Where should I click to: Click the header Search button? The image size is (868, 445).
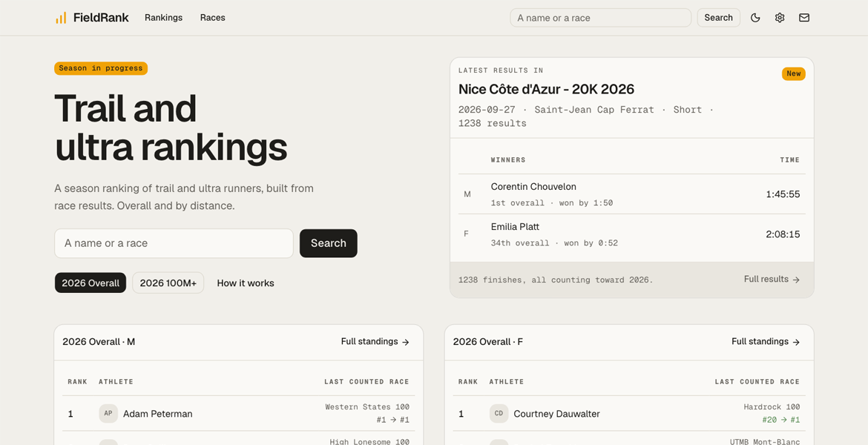pos(719,18)
